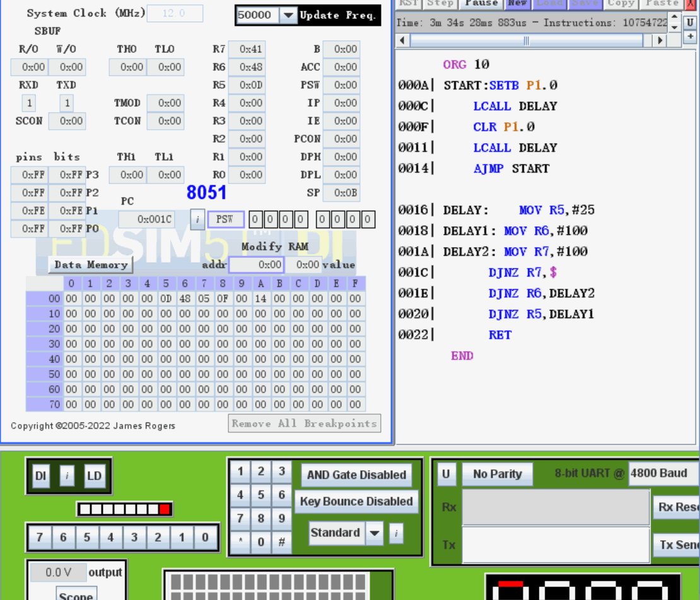The height and width of the screenshot is (600, 700).
Task: Click the LCALL DELAY line at 000C
Action: pyautogui.click(x=515, y=106)
